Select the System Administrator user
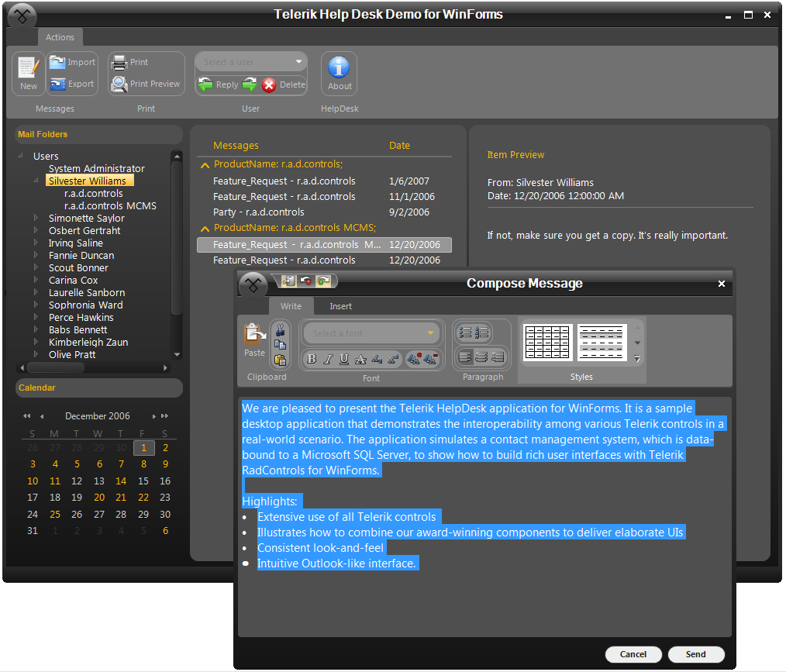 [x=96, y=168]
